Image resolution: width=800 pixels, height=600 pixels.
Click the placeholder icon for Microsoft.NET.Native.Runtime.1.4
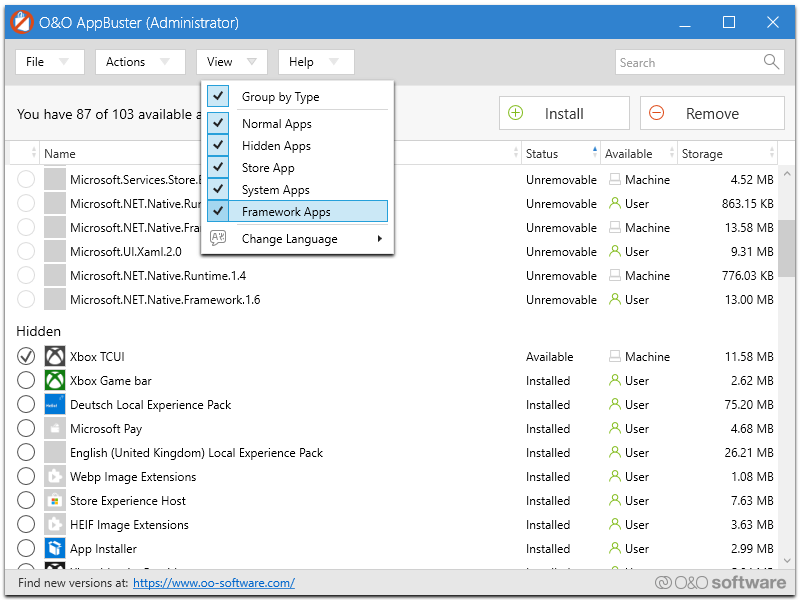pos(55,275)
